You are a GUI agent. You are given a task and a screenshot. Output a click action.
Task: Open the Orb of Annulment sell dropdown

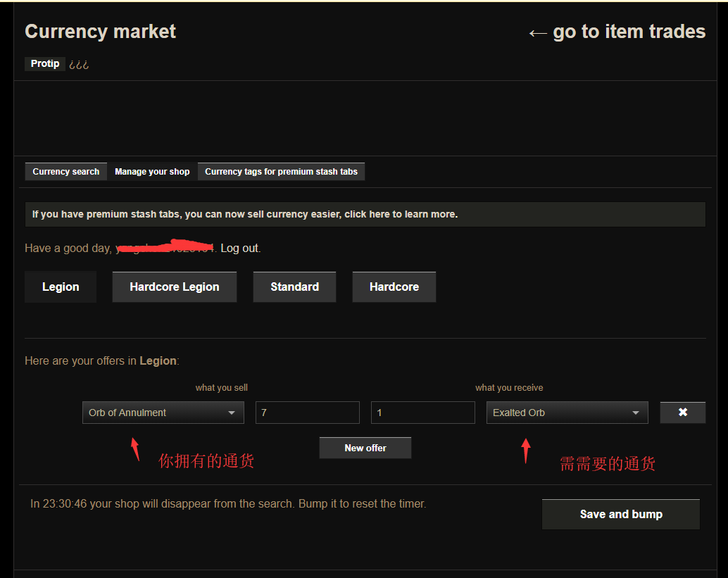(x=163, y=413)
